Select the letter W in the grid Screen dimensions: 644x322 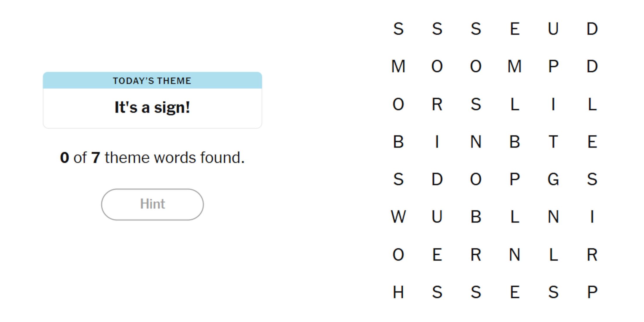pos(398,217)
